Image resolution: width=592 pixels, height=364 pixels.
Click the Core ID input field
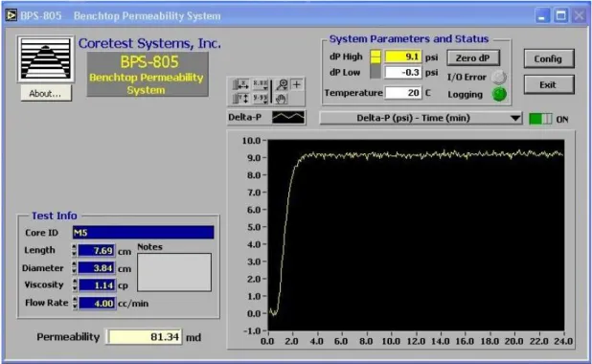tap(143, 232)
